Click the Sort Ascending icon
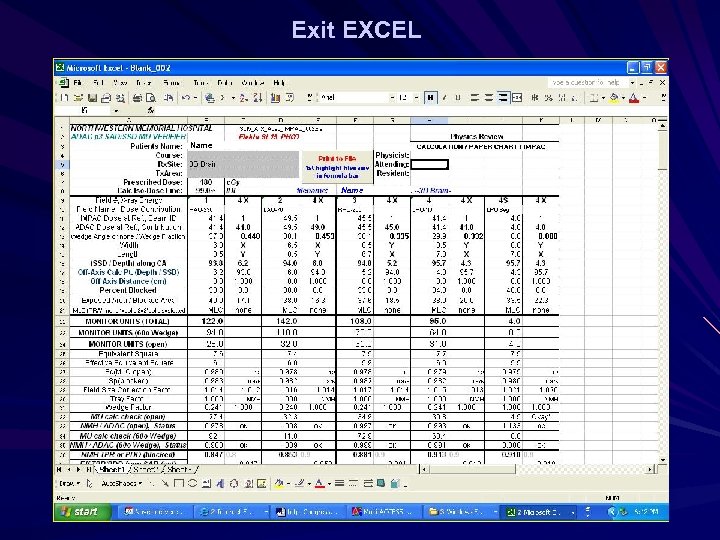This screenshot has width=720, height=540. point(243,98)
